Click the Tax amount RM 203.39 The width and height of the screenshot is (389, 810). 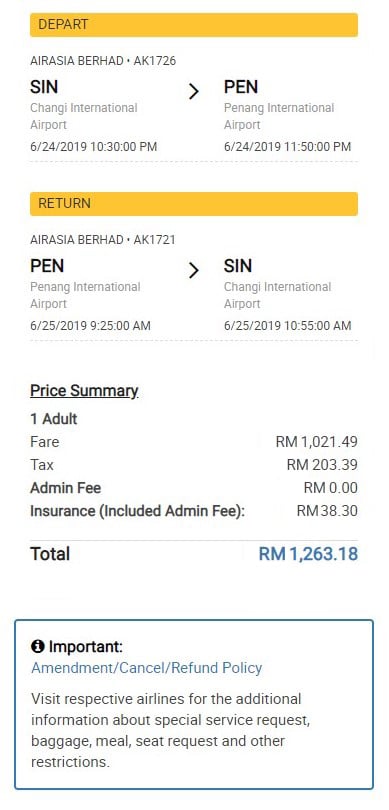[322, 465]
